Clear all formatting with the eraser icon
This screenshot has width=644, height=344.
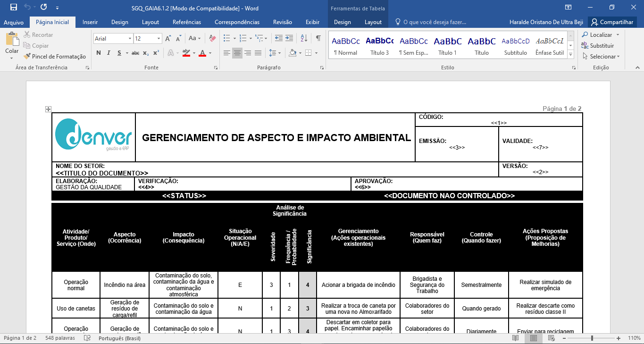[x=212, y=39]
